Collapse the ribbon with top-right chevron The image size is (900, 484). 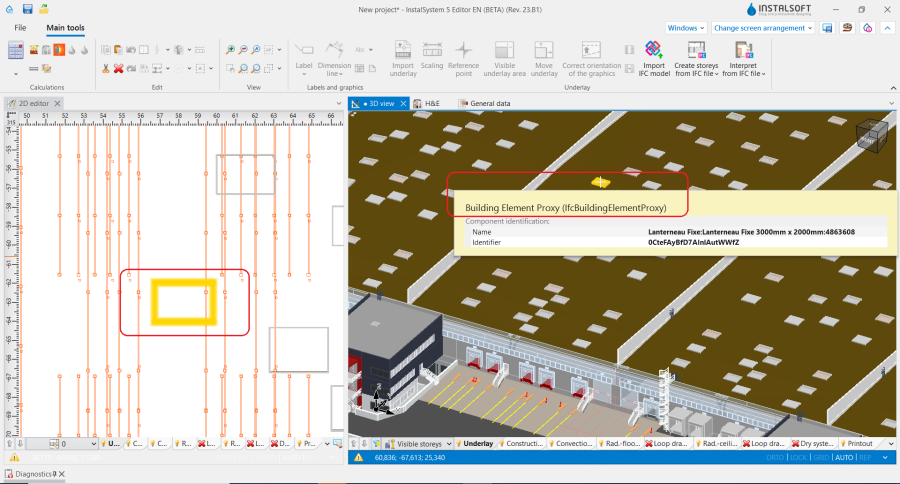[x=887, y=28]
